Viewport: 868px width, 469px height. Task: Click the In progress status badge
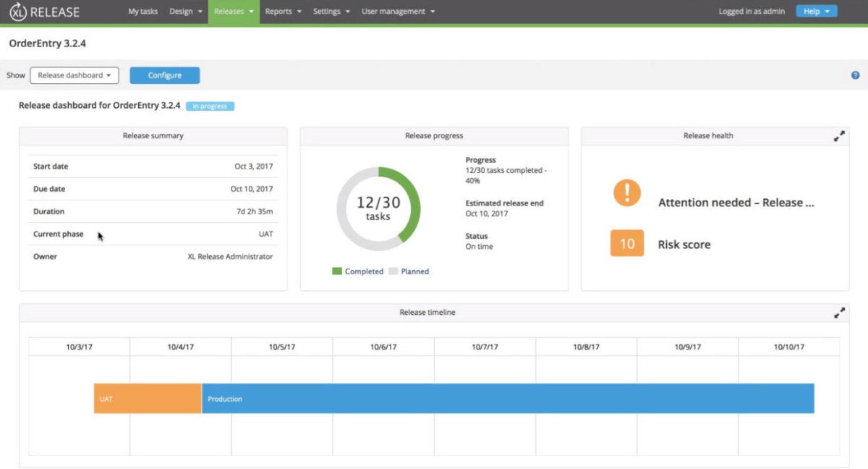click(x=210, y=106)
